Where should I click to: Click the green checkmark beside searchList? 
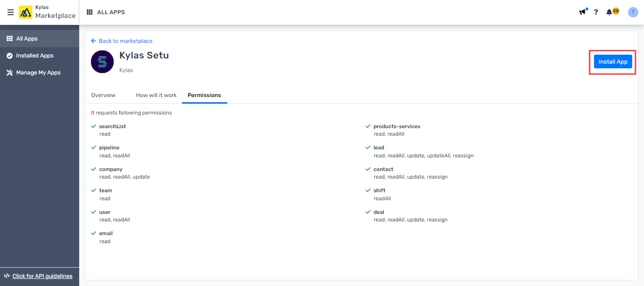(x=94, y=126)
